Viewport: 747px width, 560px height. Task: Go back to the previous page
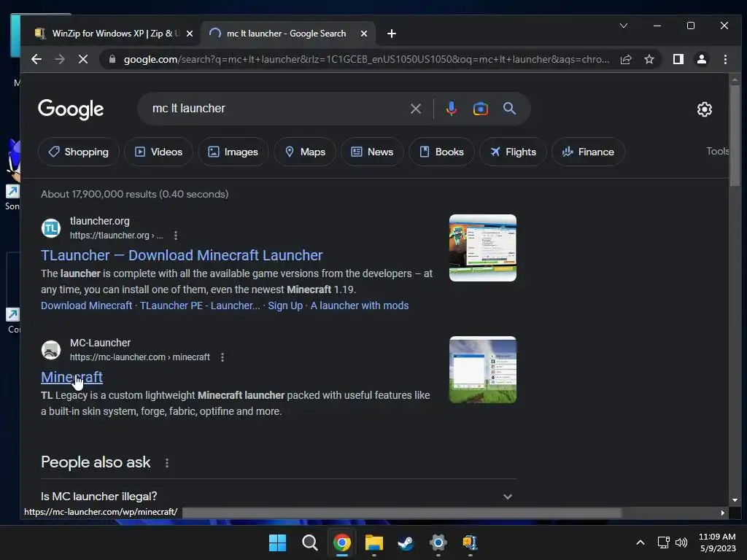36,59
